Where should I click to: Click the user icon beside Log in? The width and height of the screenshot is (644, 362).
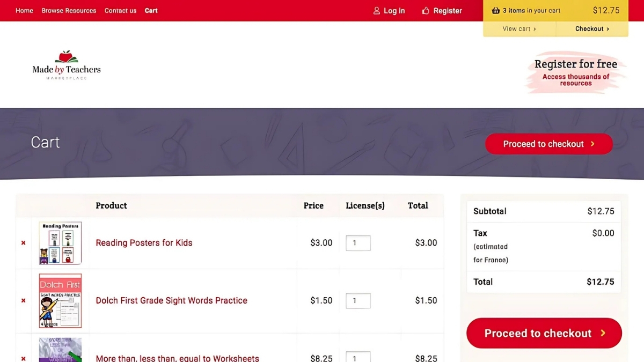377,11
